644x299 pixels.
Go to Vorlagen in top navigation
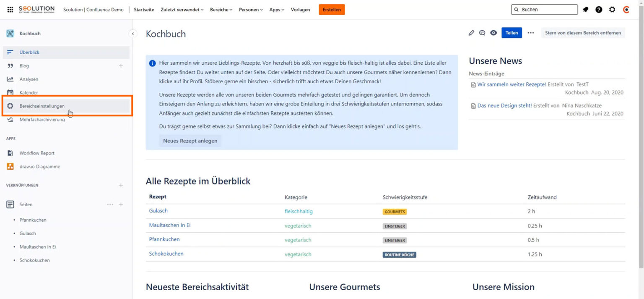[x=300, y=10]
